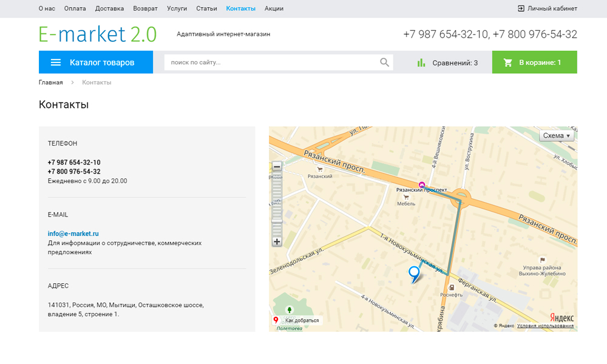
Task: Expand the Схема map type dropdown
Action: [556, 136]
